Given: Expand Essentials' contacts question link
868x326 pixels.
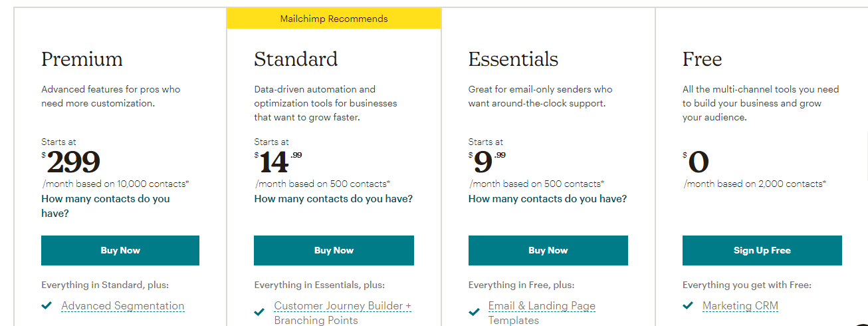Looking at the screenshot, I should [x=547, y=198].
